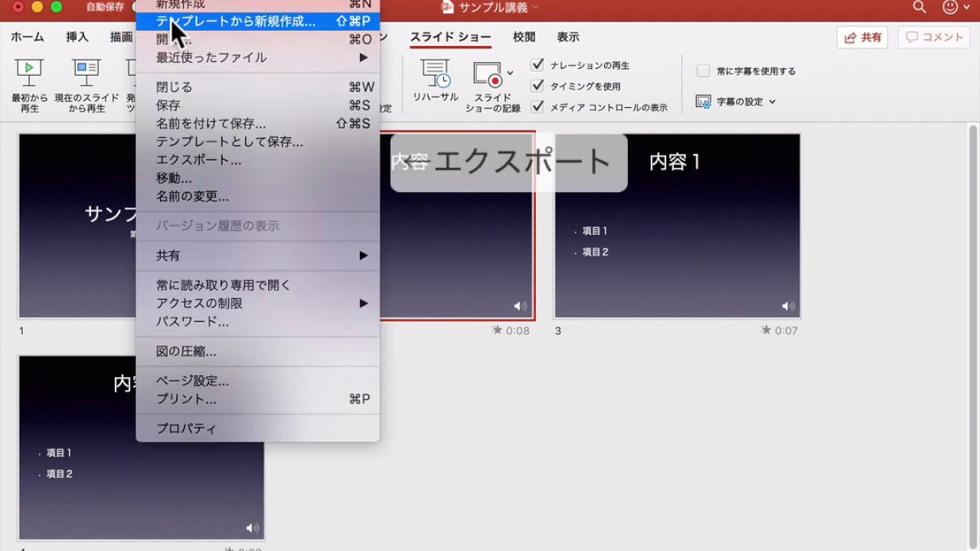Select 閉じる from File menu
The image size is (980, 551).
257,87
